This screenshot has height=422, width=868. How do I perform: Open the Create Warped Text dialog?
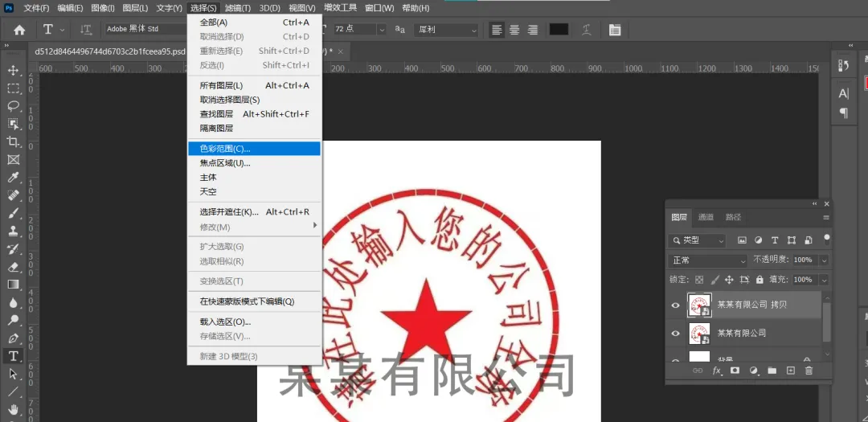586,30
